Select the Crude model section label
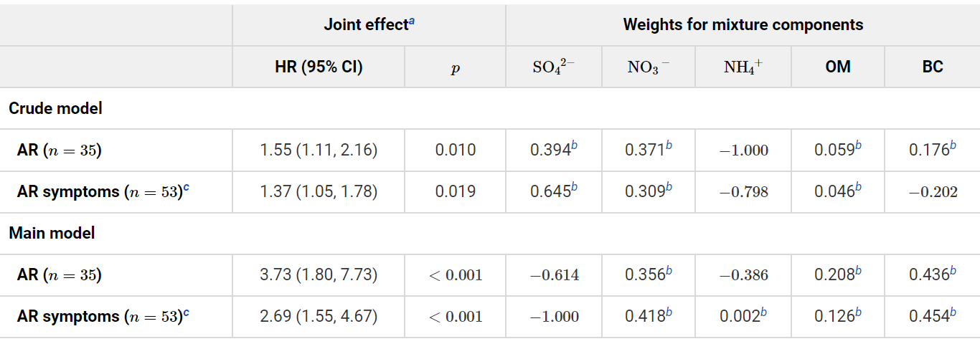Viewport: 980px width, 349px height. [55, 108]
